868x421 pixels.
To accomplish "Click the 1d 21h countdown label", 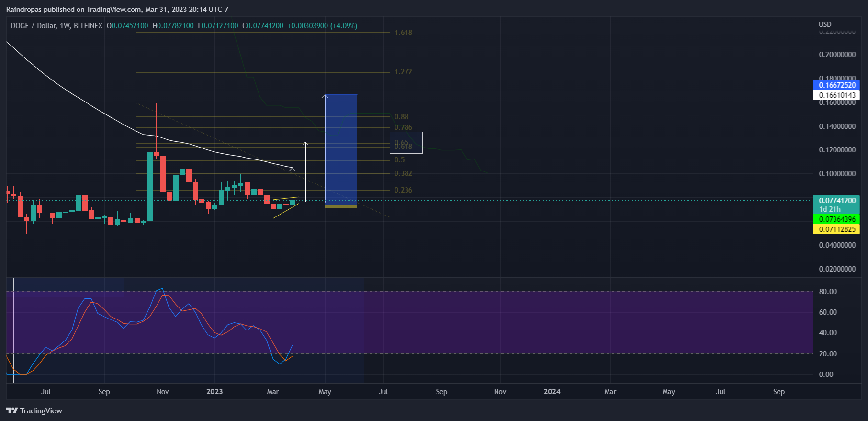I will (x=830, y=209).
